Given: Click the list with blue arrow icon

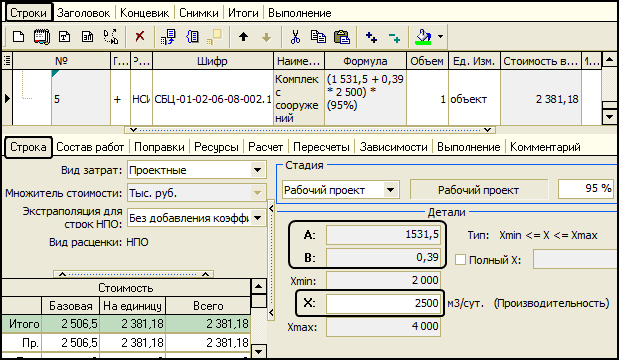Looking at the screenshot, I should [168, 37].
